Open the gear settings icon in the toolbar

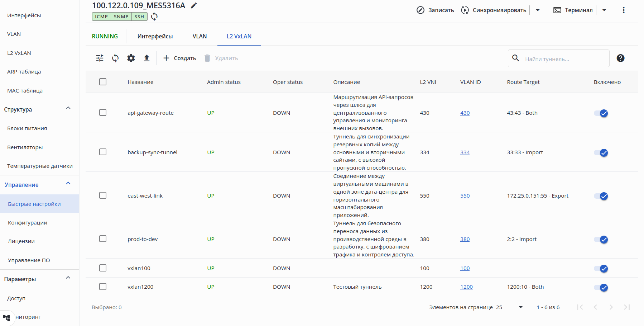tap(131, 58)
